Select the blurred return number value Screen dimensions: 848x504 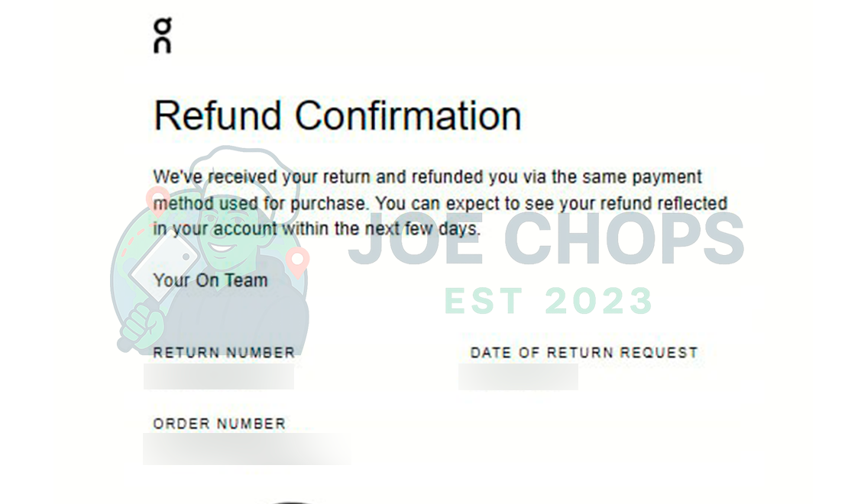tap(219, 376)
